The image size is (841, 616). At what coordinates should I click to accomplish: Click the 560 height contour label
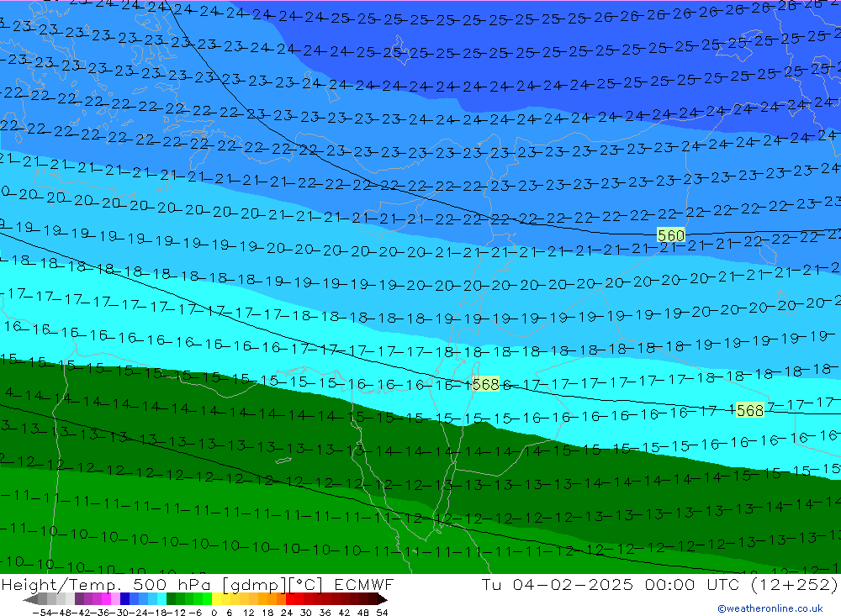click(671, 235)
